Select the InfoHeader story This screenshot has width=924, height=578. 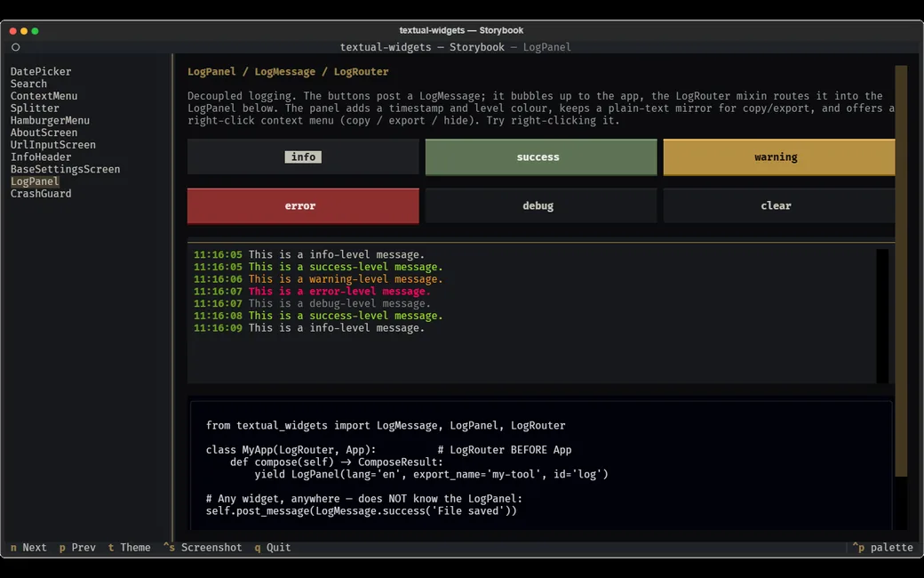(x=41, y=157)
